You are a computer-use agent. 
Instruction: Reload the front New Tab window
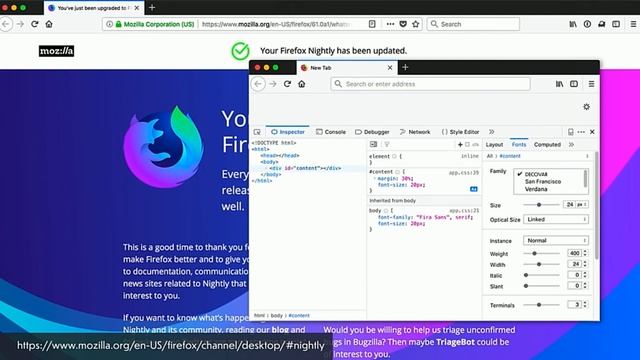pyautogui.click(x=287, y=84)
